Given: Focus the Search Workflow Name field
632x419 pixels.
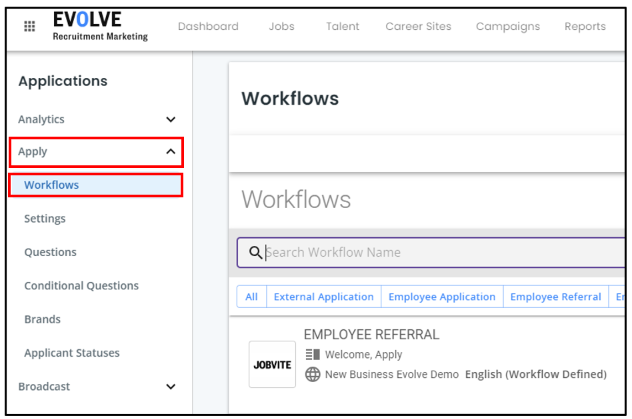Looking at the screenshot, I should click(431, 253).
